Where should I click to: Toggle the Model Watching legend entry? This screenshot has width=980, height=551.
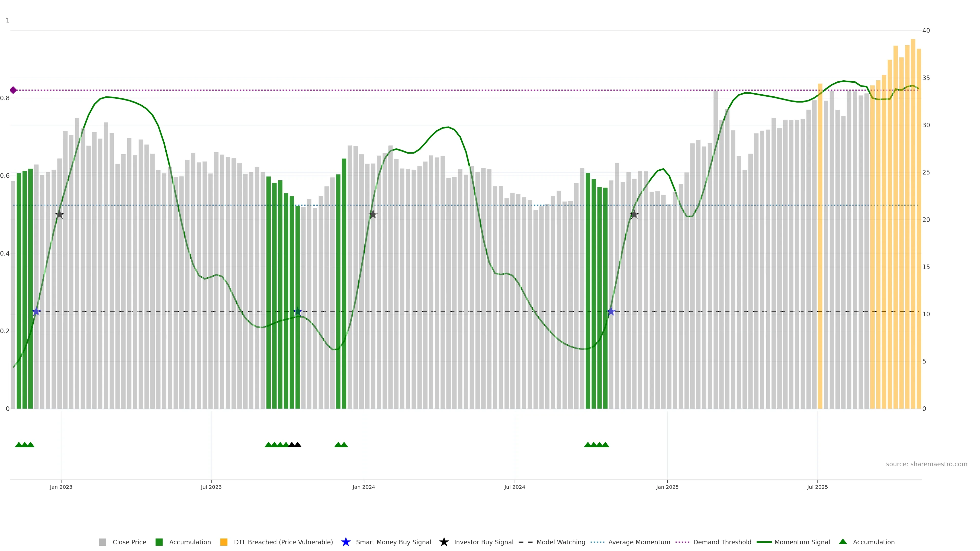(x=560, y=542)
